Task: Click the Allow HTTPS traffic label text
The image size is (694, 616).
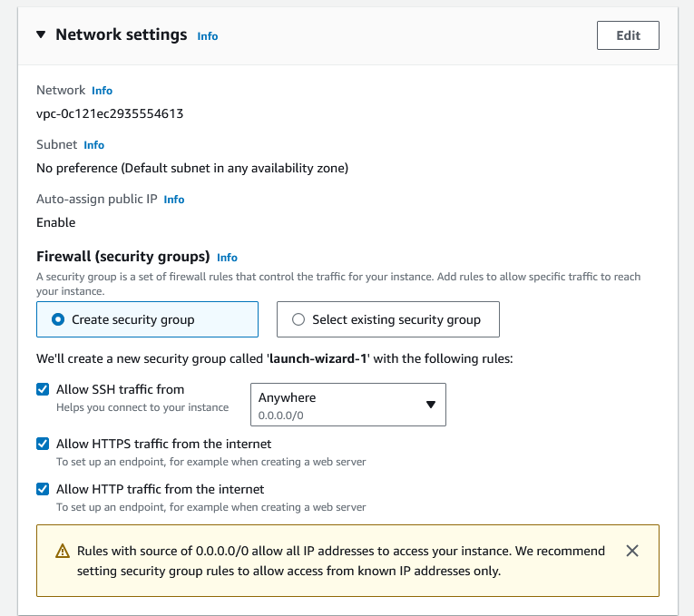Action: (x=163, y=444)
